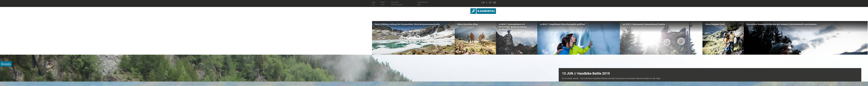Click the Events label tab
Screen dimensions: 868x86
point(6,64)
